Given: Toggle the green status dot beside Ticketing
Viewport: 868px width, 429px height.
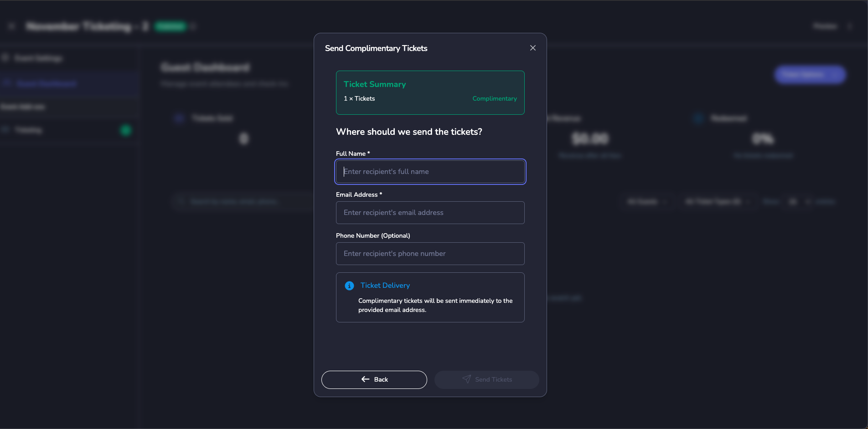Looking at the screenshot, I should [125, 130].
